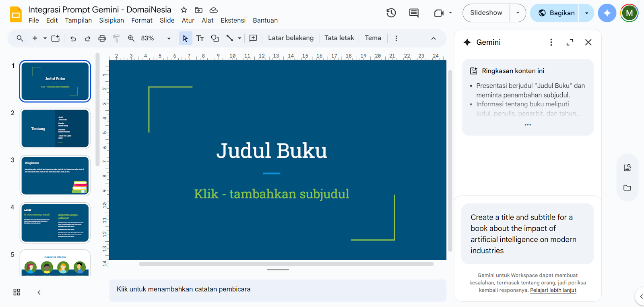The height and width of the screenshot is (307, 644).
Task: Collapse the slide filmstrip panel
Action: click(x=39, y=292)
